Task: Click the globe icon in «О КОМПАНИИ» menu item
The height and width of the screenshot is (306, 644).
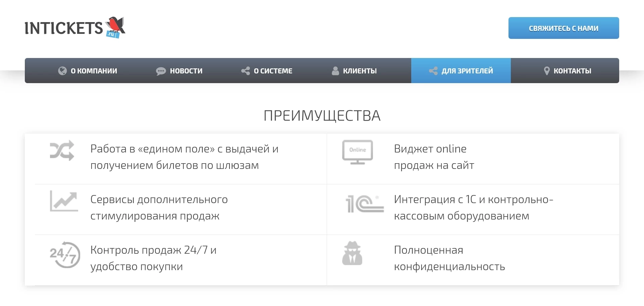Action: pos(62,71)
